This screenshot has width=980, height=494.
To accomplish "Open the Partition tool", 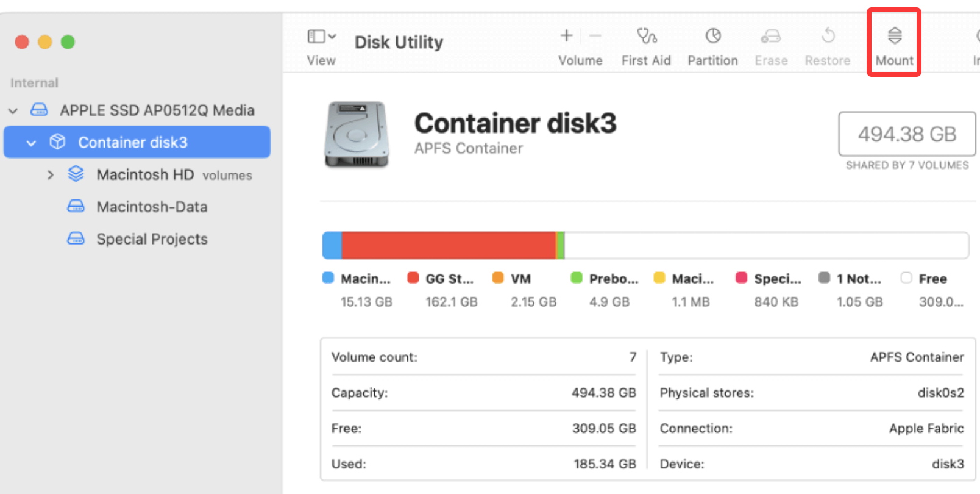I will (x=712, y=46).
